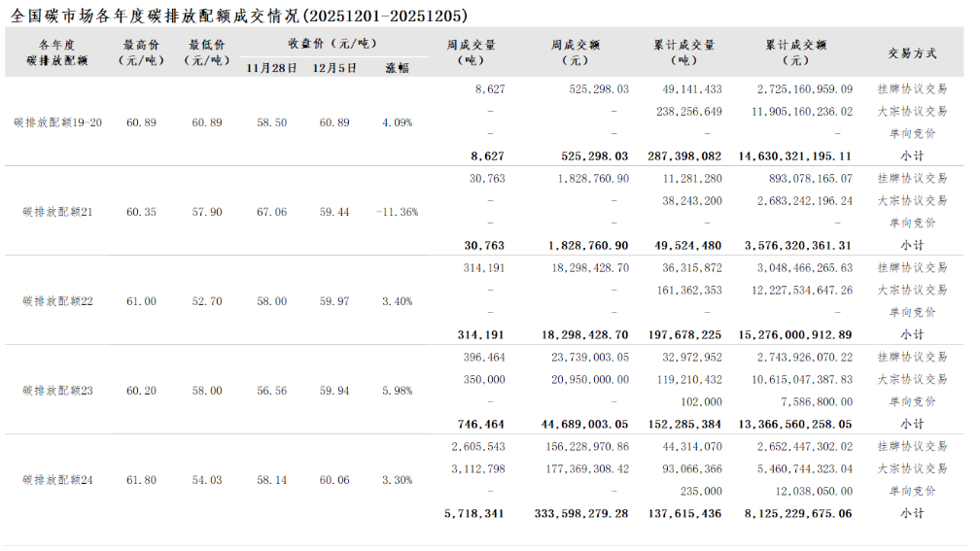This screenshot has height=551, width=980.
Task: Select the 最高价 column header
Action: pyautogui.click(x=142, y=52)
